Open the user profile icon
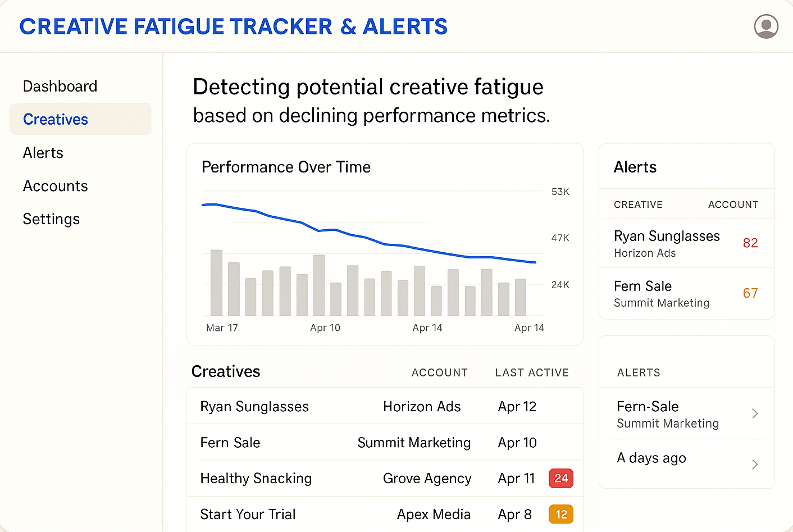Viewport: 793px width, 532px height. point(766,26)
